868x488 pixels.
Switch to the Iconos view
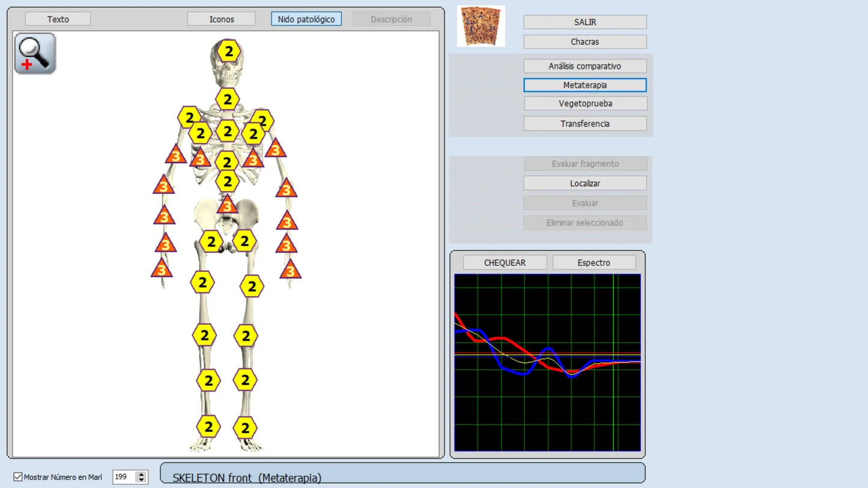[x=221, y=19]
